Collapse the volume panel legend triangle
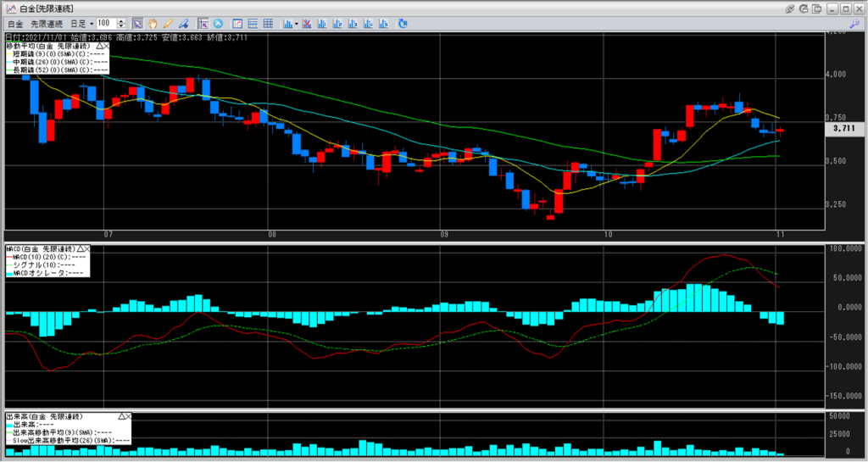This screenshot has width=868, height=462. [123, 416]
